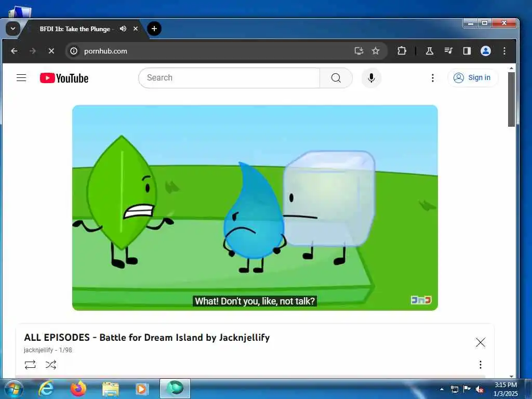
Task: Close the BFDI 1b tab
Action: point(136,29)
